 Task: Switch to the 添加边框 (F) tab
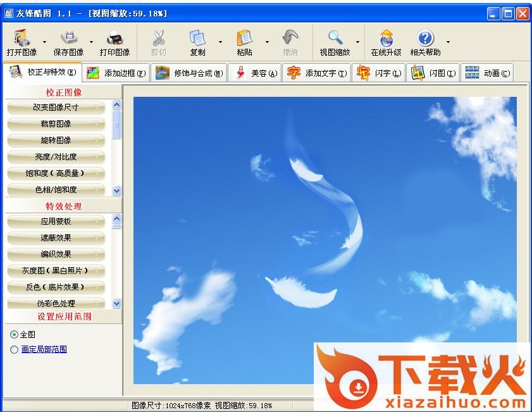(x=116, y=73)
